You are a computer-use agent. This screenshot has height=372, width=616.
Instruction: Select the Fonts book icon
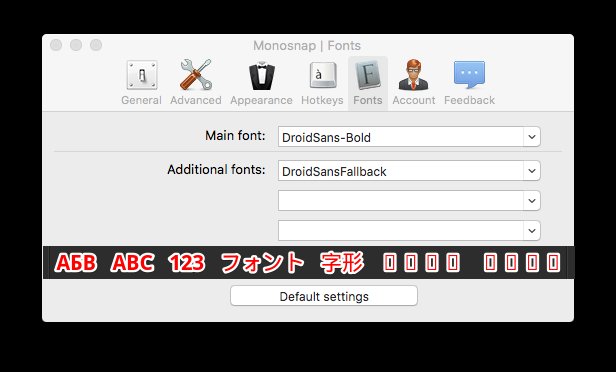coord(368,75)
